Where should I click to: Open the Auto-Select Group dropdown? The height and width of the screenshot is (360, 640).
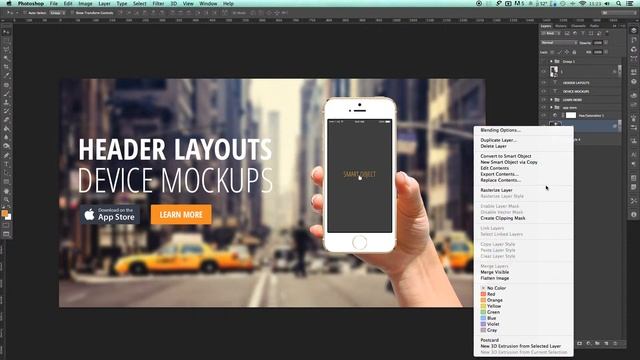point(57,13)
